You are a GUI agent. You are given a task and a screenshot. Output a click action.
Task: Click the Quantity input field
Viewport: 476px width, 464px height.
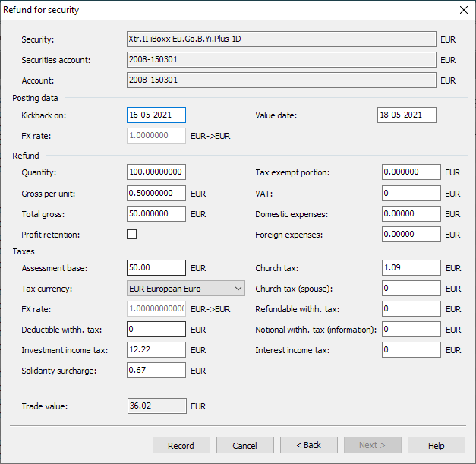[156, 172]
